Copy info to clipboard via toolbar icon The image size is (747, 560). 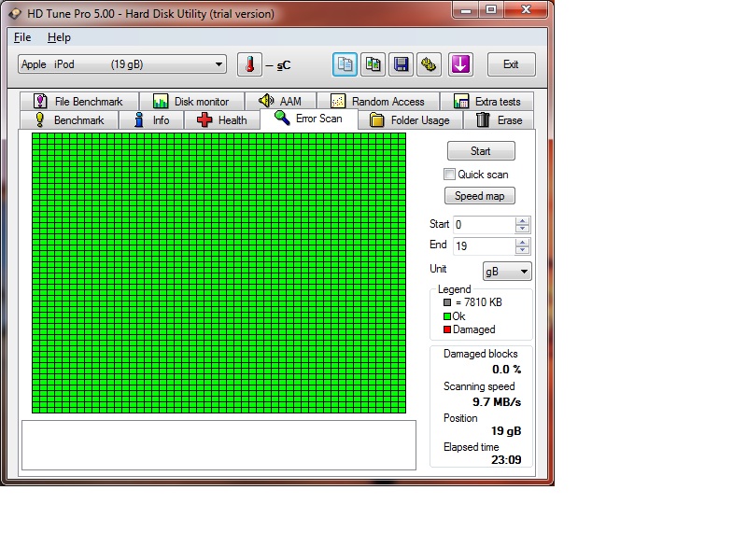(x=345, y=64)
